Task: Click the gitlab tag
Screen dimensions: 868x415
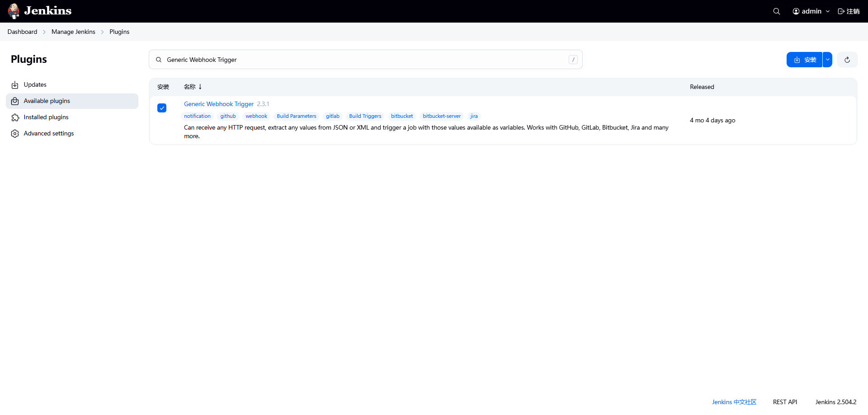Action: 333,116
